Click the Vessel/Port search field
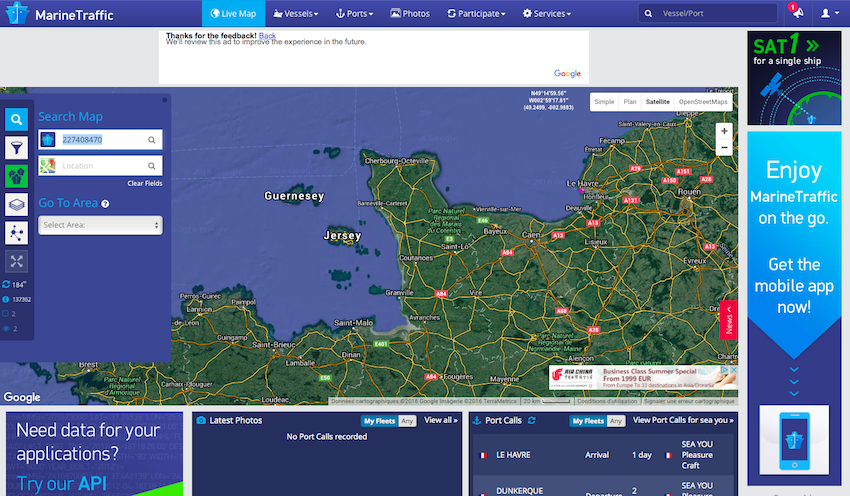 [x=713, y=14]
